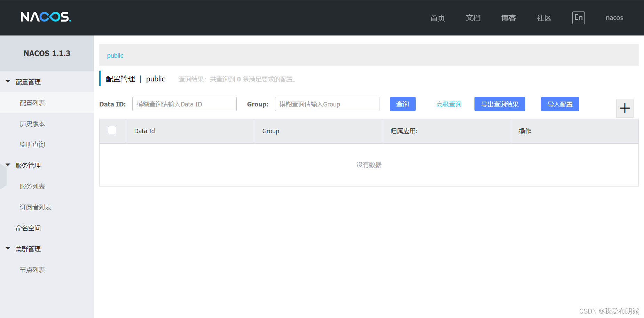644x318 pixels.
Task: Click 导出查询结果 to export results
Action: click(500, 104)
